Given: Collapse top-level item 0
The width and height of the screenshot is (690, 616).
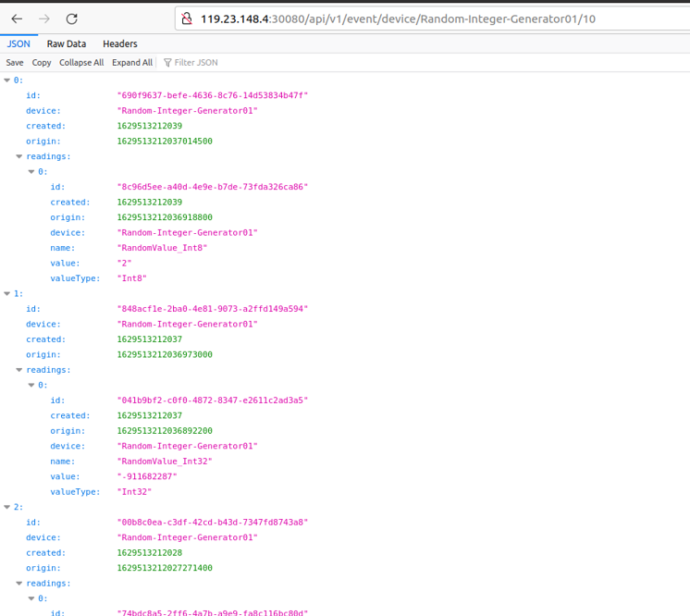Looking at the screenshot, I should tap(6, 80).
